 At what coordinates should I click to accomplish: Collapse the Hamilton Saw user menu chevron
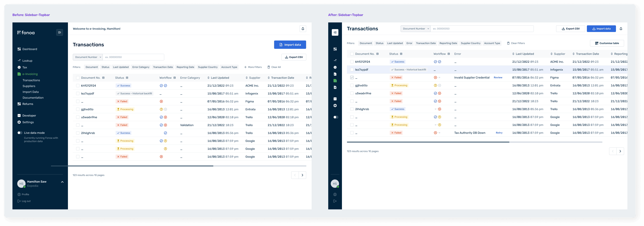62,182
